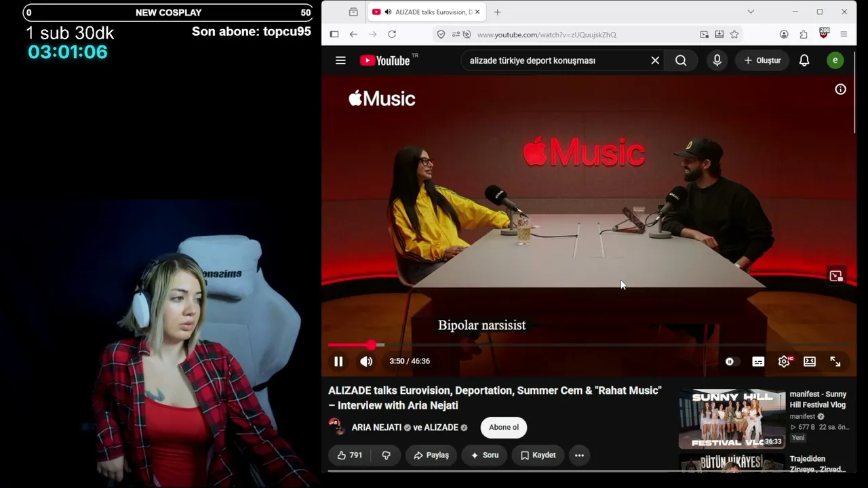Open the 'Trajediden Zirveye' video title

817,464
